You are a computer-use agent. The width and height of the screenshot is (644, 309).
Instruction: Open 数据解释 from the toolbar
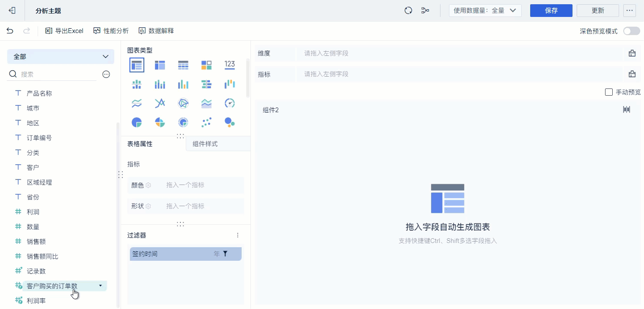[156, 31]
